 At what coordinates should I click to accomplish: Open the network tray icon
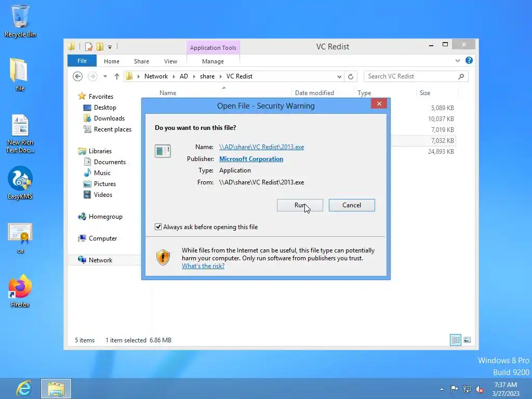point(467,389)
